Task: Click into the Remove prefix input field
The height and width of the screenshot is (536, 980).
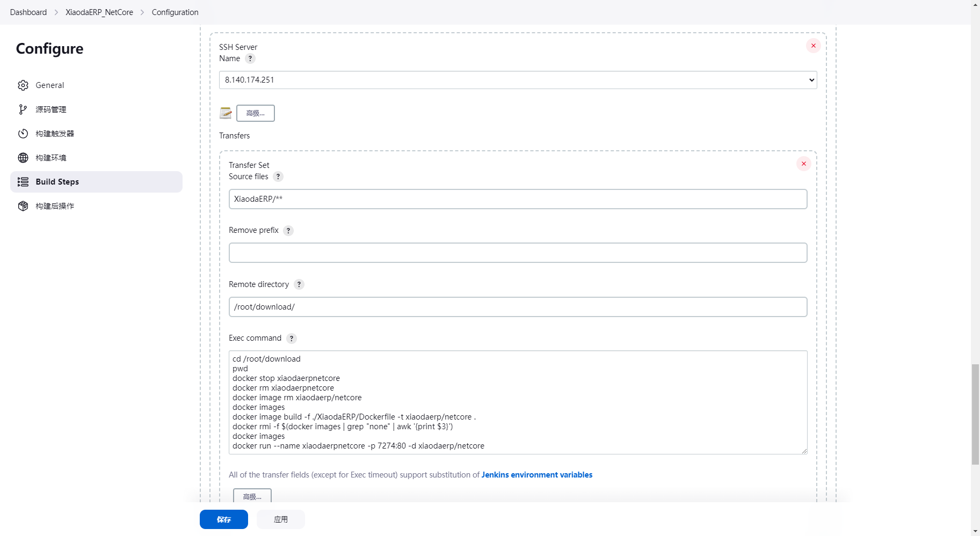Action: (x=518, y=253)
